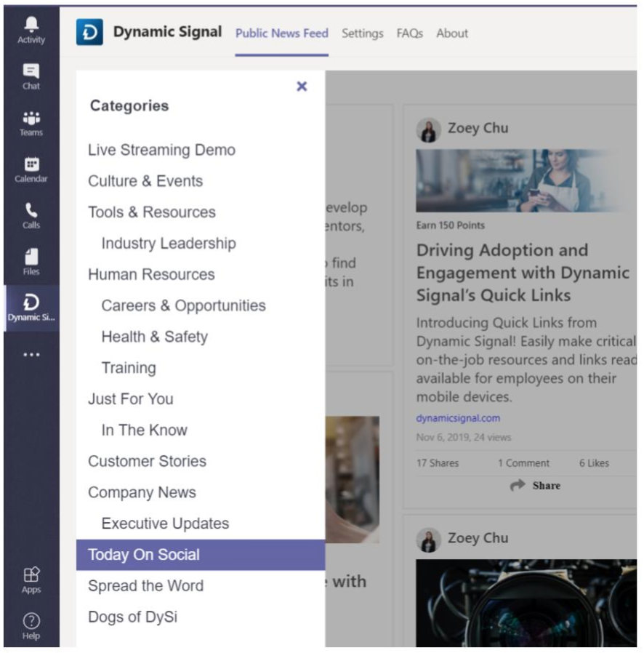Pick Health & Safety subcategory
The image size is (644, 653).
pyautogui.click(x=154, y=337)
